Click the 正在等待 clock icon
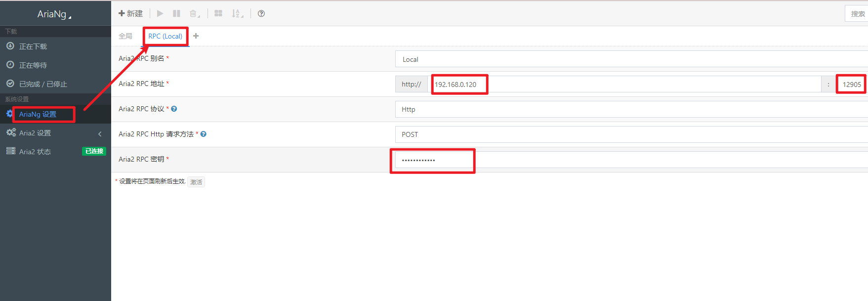 [10, 65]
